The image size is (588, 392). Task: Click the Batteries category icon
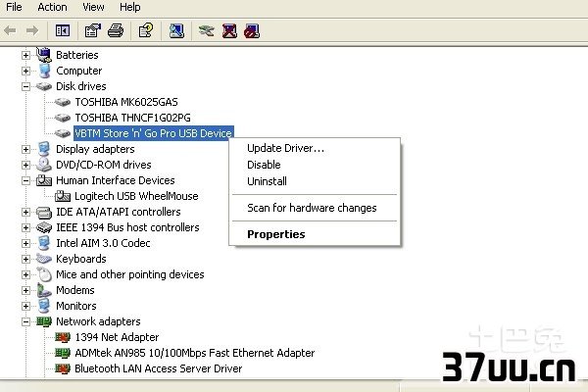click(44, 55)
